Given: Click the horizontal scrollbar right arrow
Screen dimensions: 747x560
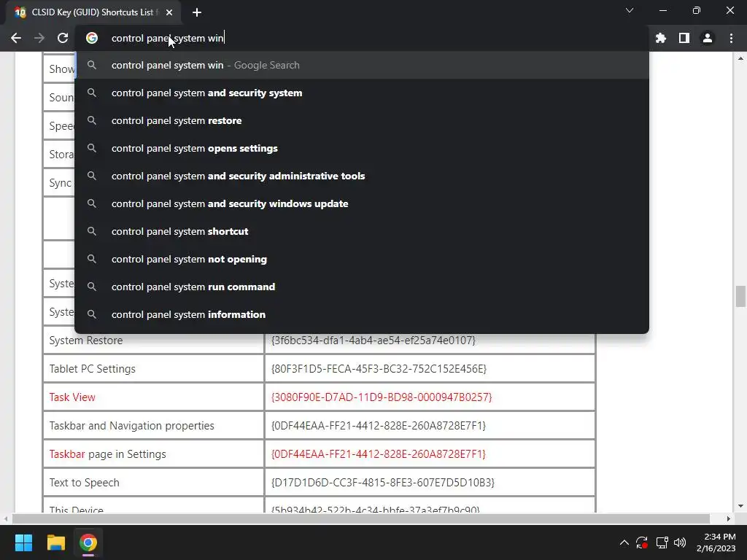Looking at the screenshot, I should (729, 518).
